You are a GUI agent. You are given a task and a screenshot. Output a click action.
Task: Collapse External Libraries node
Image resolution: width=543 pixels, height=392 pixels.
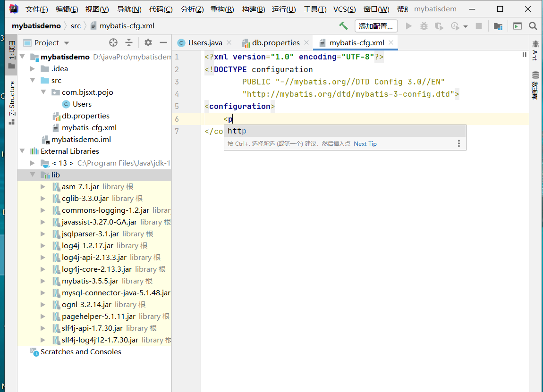point(23,151)
